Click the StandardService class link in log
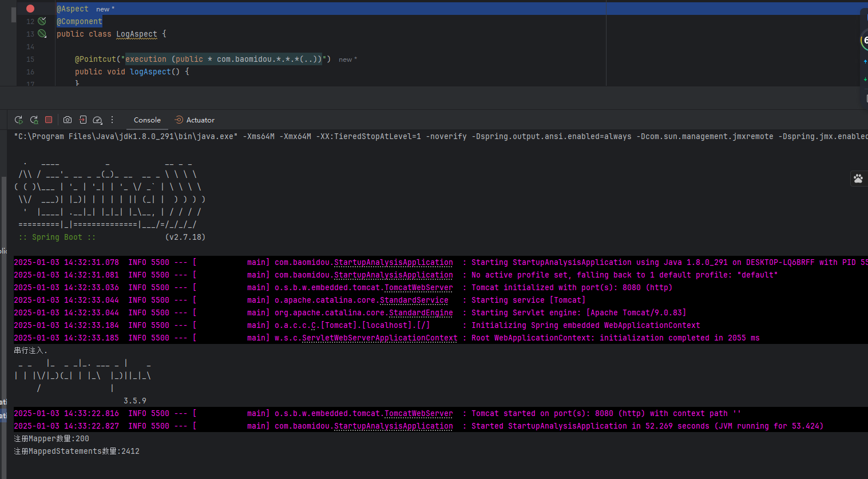The width and height of the screenshot is (868, 479). coord(414,300)
